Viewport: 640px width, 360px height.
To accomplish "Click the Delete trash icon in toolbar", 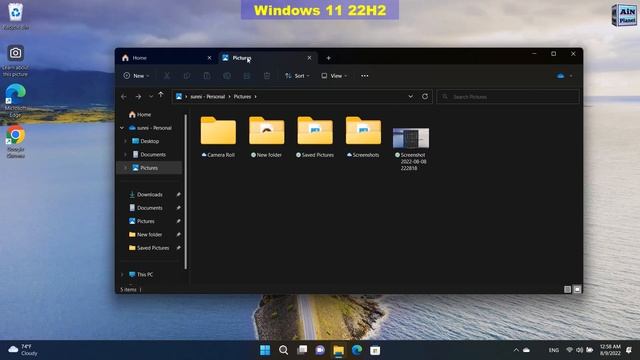I will (267, 76).
